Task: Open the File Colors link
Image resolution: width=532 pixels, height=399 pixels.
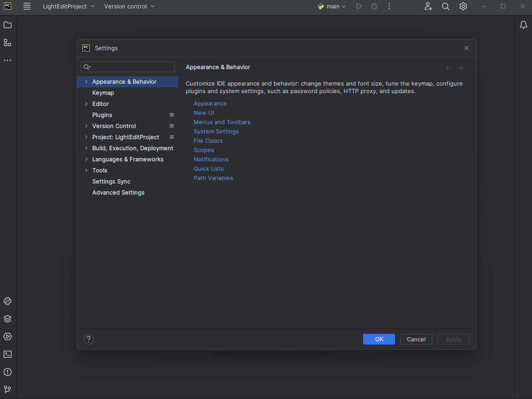Action: coord(208,141)
